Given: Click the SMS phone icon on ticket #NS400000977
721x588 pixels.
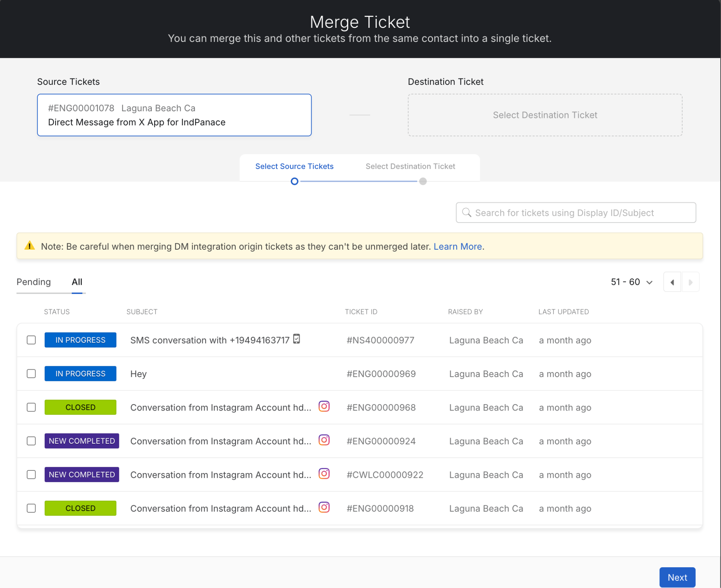Looking at the screenshot, I should coord(296,339).
